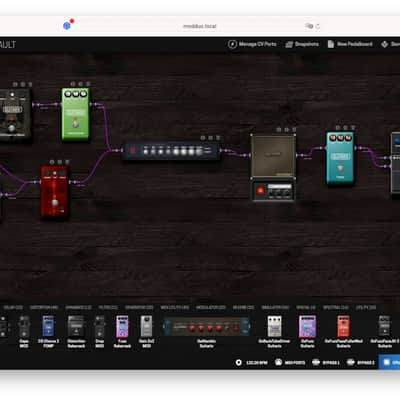Screen dimensions: 400x400
Task: Click the blue CPU button in bottom bar
Action: [389, 362]
